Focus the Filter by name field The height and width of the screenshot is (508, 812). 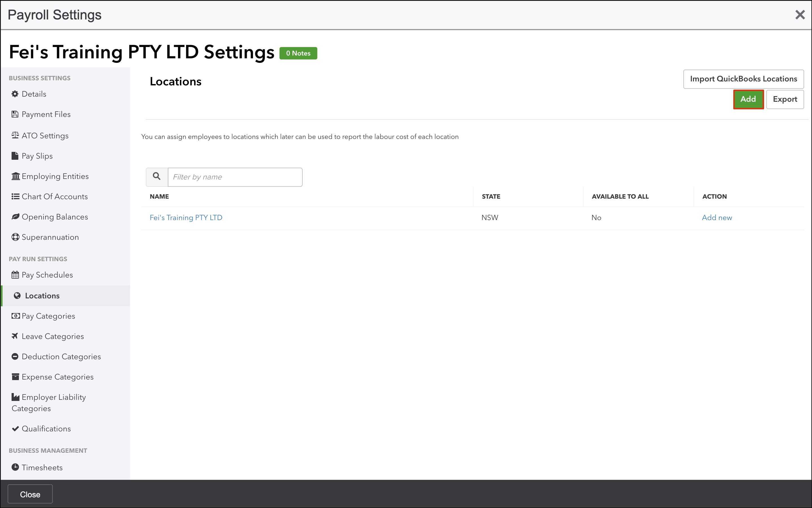235,177
